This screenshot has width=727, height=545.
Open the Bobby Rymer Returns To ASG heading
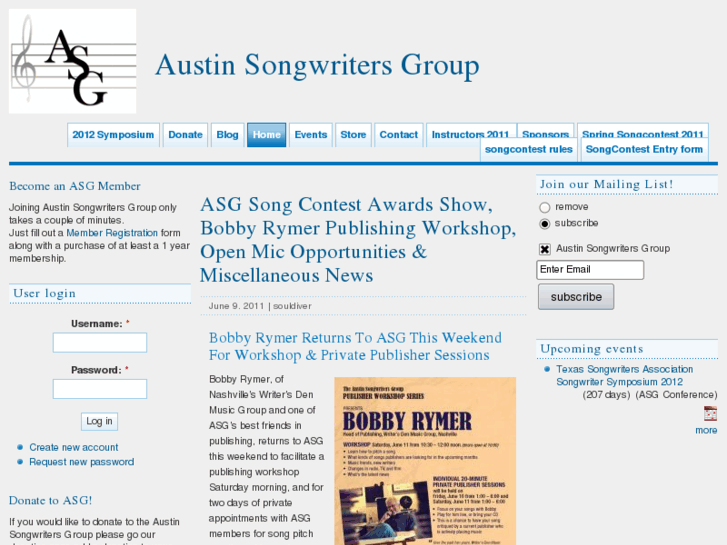tap(355, 346)
